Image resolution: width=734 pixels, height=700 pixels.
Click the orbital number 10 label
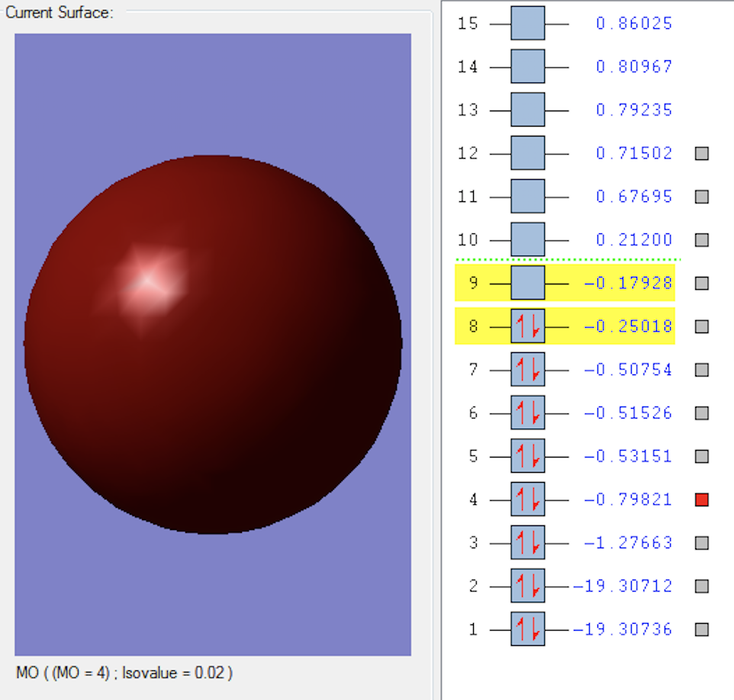pyautogui.click(x=468, y=240)
